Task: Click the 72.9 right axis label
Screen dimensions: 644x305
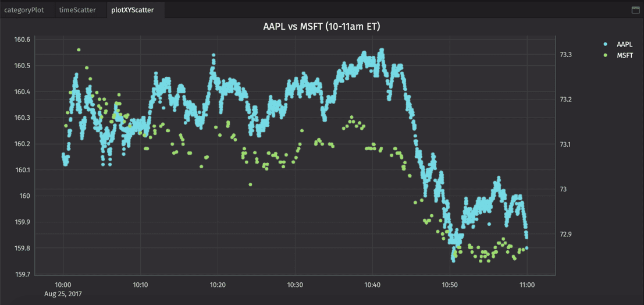Action: (565, 235)
